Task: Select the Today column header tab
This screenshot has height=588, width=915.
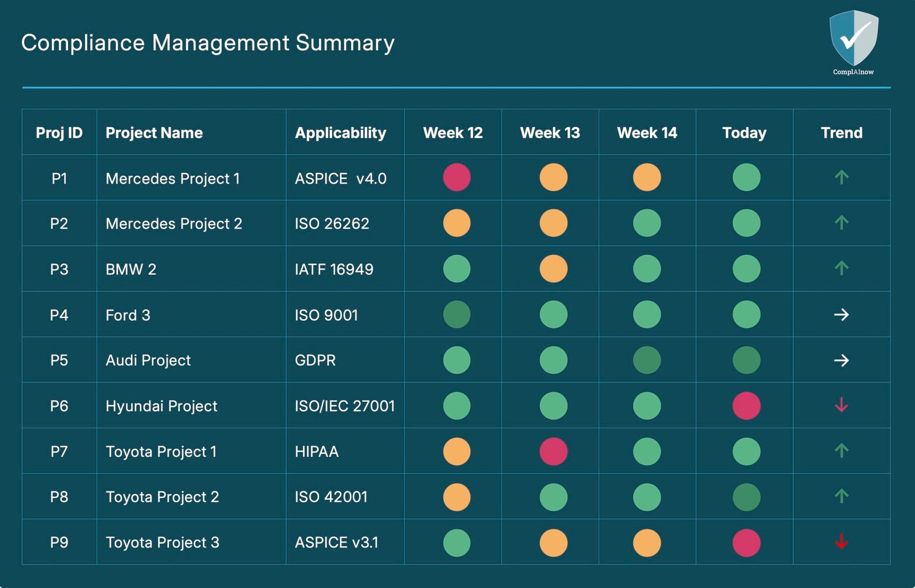Action: pos(745,133)
